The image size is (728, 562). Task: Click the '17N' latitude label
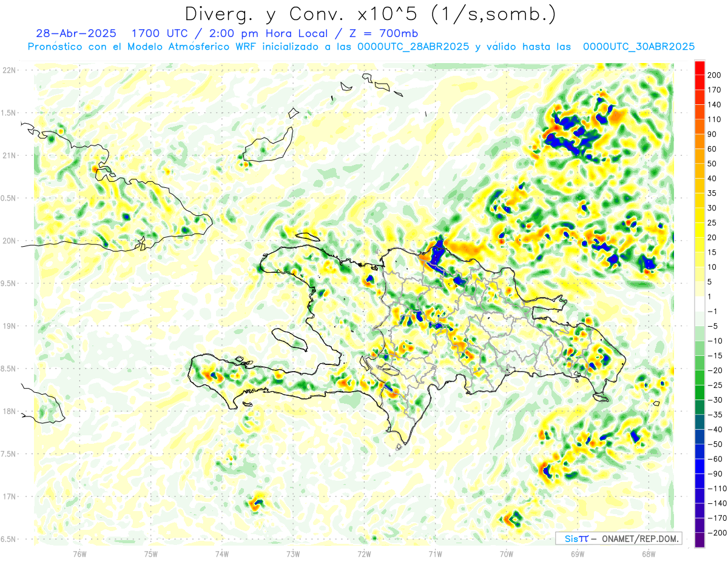8,497
